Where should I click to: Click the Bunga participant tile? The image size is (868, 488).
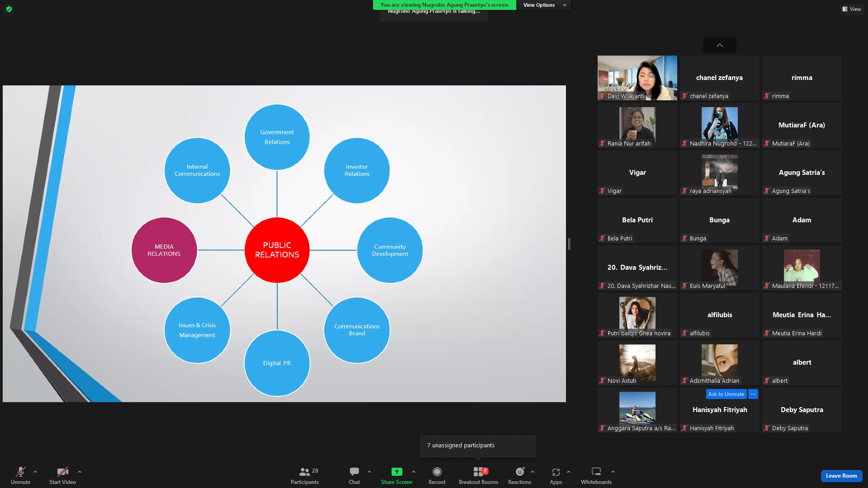coord(720,220)
